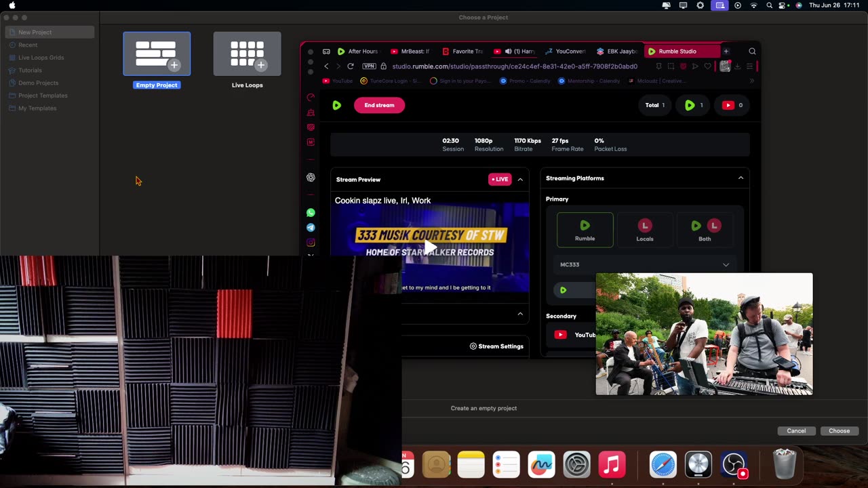Open Project Templates in the sidebar
The width and height of the screenshot is (868, 488).
43,96
